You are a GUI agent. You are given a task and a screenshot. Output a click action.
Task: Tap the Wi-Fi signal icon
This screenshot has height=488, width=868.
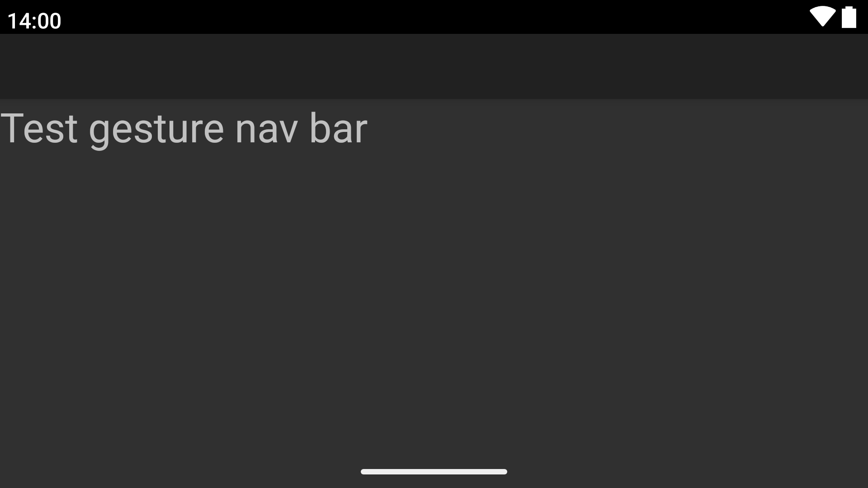[x=822, y=17]
